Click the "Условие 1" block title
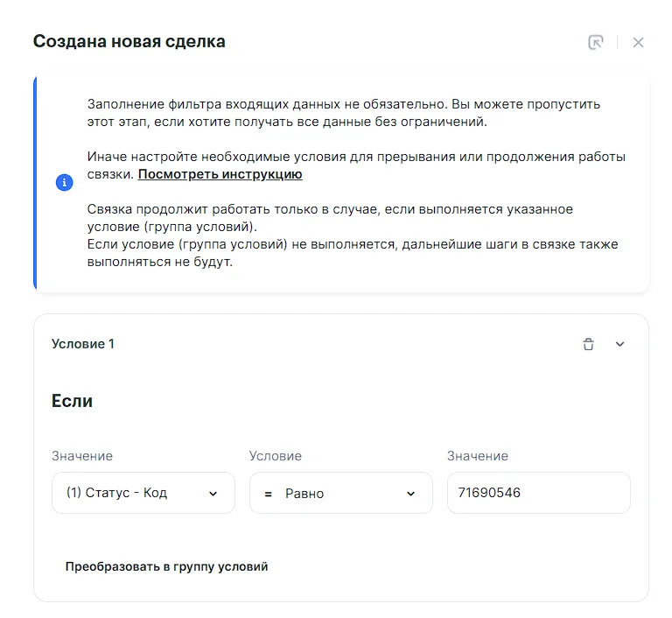Viewport: 672px width, 618px height. pos(83,344)
